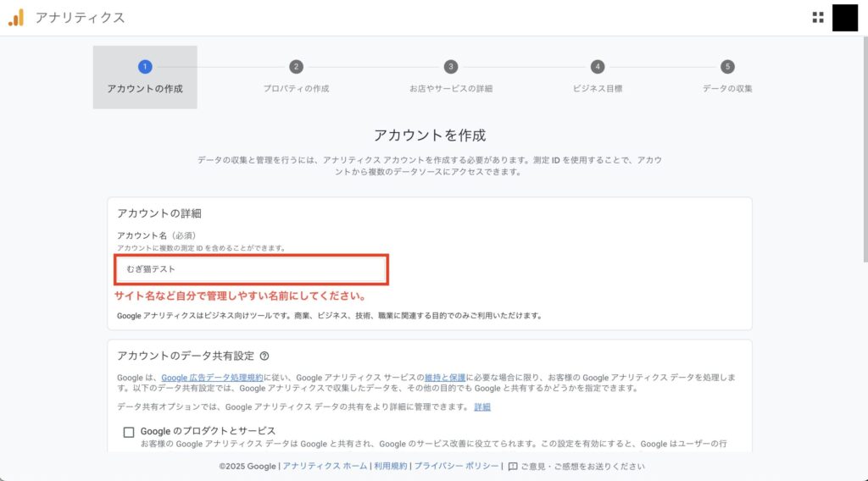
Task: Select step 3 お店やサービスの詳細
Action: 451,77
